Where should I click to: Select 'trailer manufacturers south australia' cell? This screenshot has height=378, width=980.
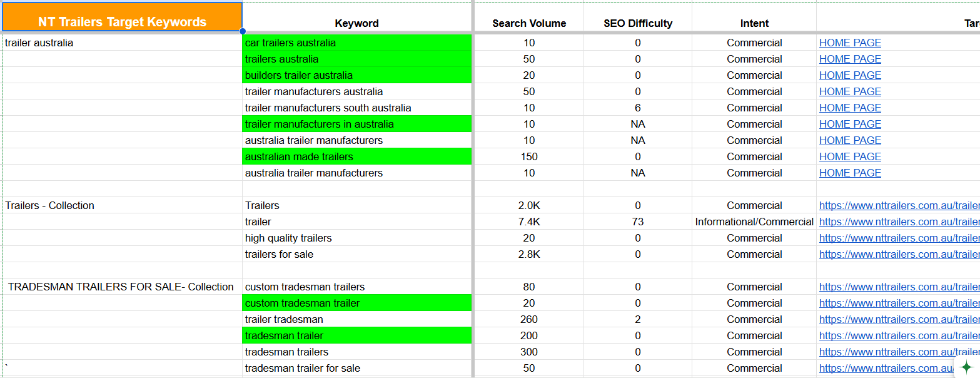(356, 108)
